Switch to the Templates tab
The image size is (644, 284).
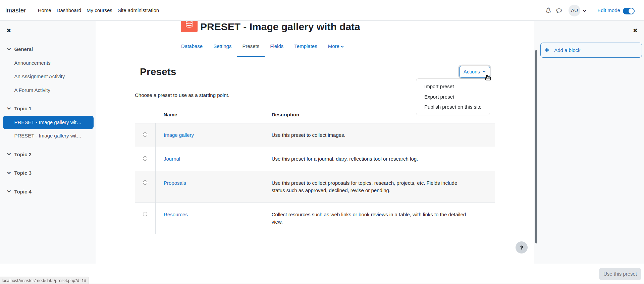pos(306,46)
